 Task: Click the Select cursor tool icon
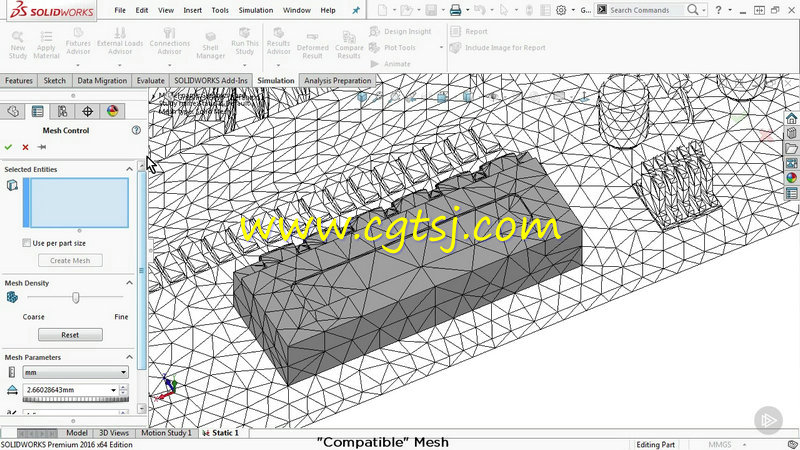(x=504, y=10)
